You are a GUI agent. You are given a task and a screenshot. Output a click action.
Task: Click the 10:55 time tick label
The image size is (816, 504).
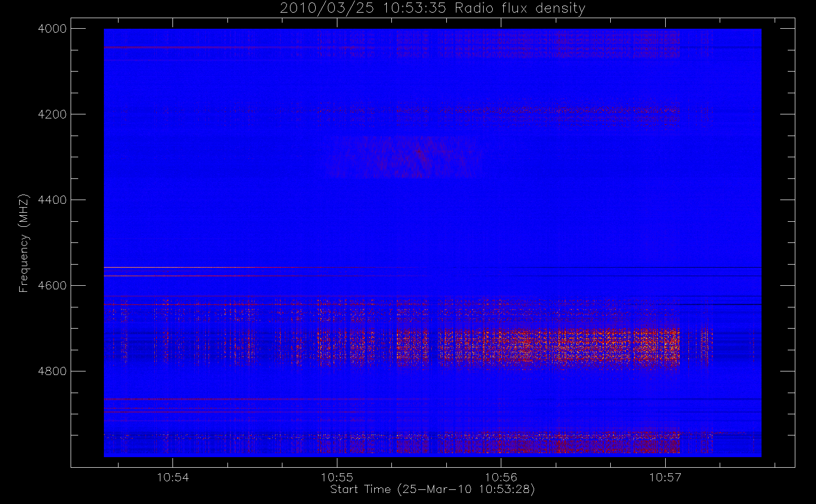tap(337, 477)
